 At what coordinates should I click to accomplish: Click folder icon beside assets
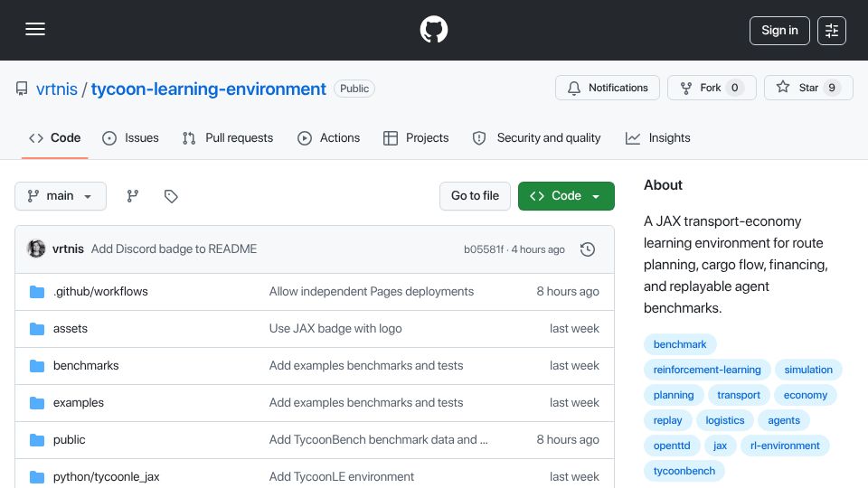(x=37, y=329)
